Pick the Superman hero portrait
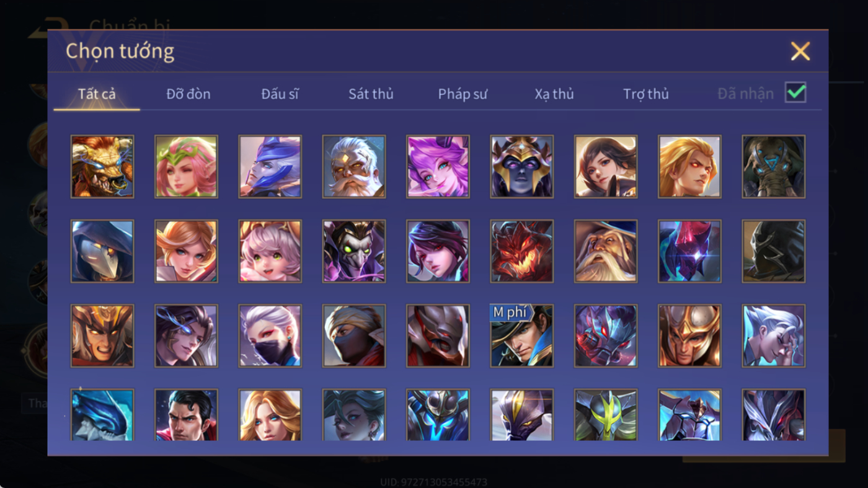This screenshot has height=488, width=868. (x=186, y=415)
